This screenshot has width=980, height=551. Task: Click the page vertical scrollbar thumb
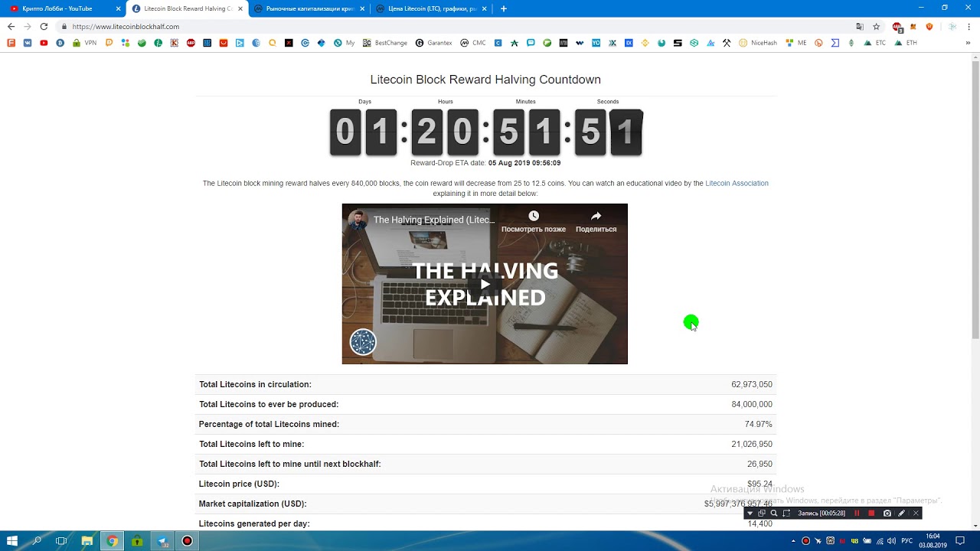(x=975, y=199)
